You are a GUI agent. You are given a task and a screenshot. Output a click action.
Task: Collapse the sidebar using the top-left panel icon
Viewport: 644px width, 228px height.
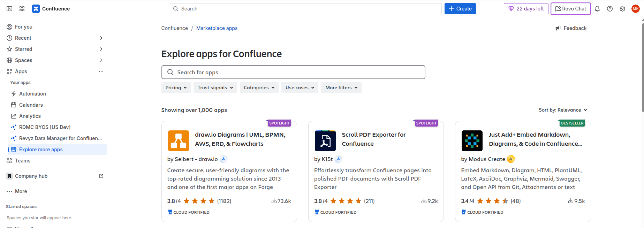tap(9, 9)
